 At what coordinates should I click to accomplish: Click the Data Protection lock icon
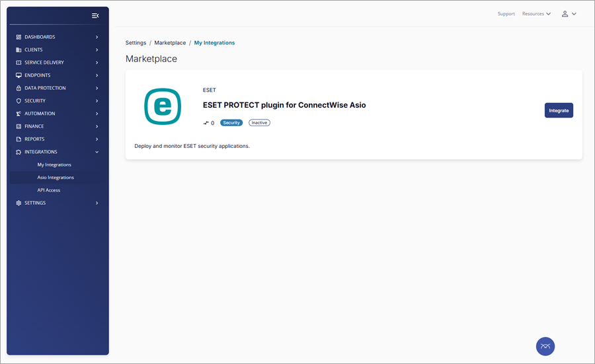(19, 88)
